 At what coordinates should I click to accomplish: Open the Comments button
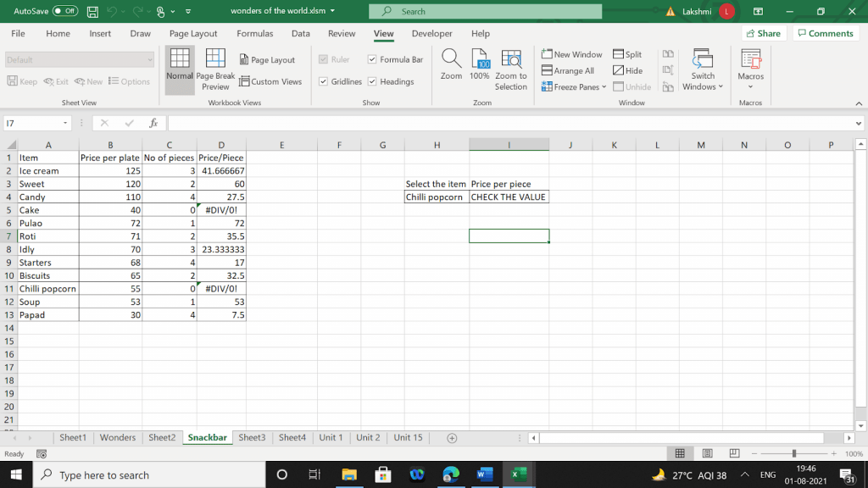coord(825,34)
